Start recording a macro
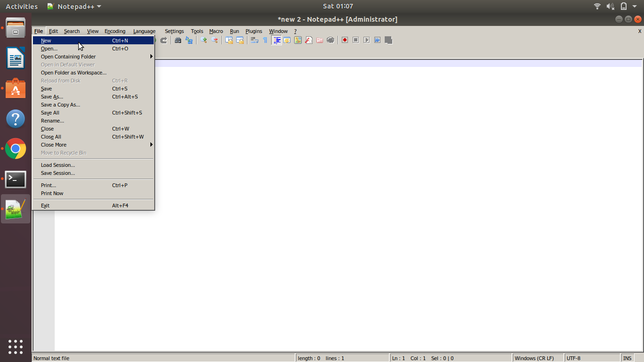The image size is (644, 362). 345,40
